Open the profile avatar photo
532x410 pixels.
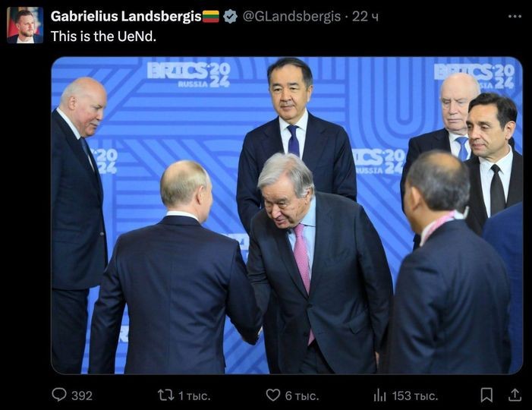(25, 25)
